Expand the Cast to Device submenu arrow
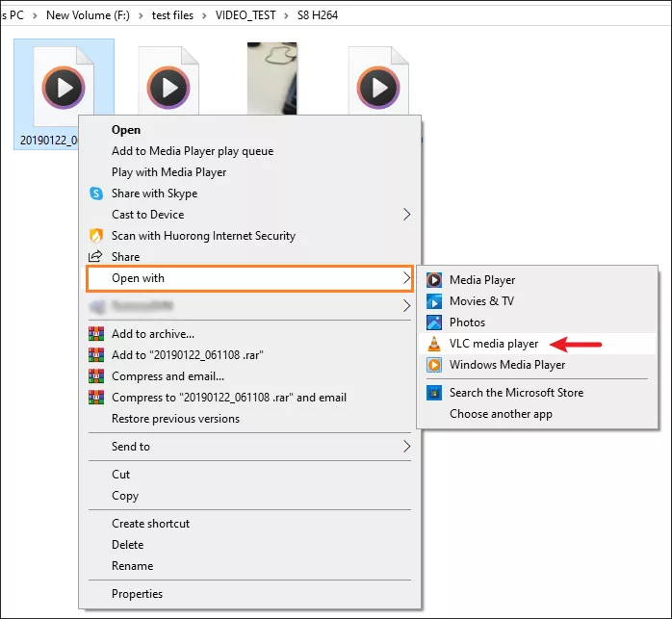Screen dimensions: 672x619 click(406, 215)
